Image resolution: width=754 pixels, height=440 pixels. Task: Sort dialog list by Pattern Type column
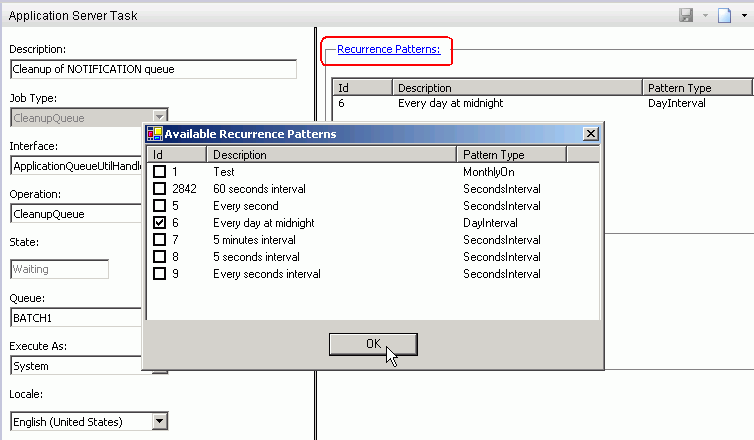pyautogui.click(x=511, y=155)
